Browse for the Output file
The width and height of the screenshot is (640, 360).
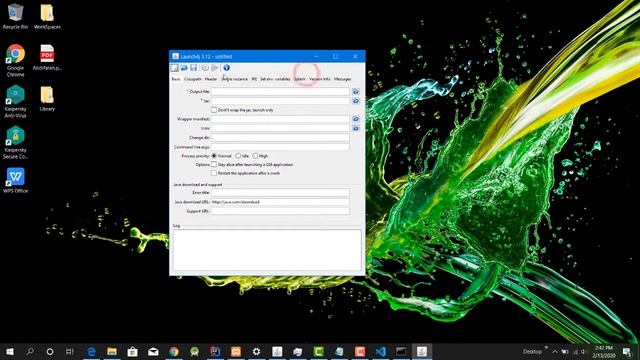(356, 92)
